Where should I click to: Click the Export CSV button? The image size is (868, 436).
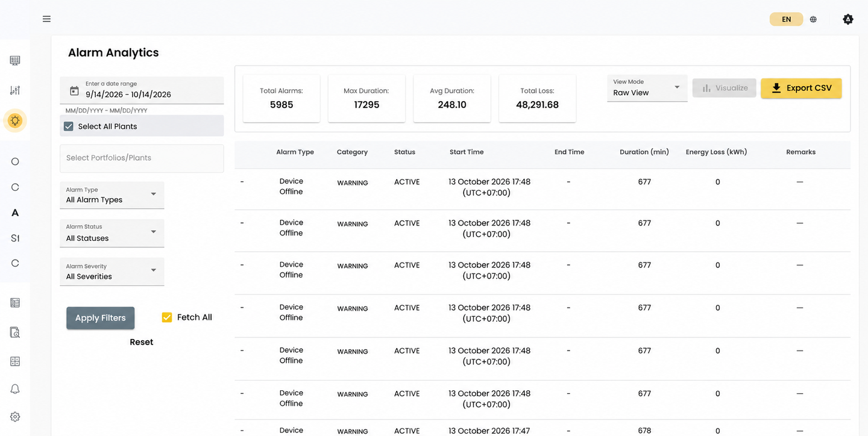click(x=801, y=88)
